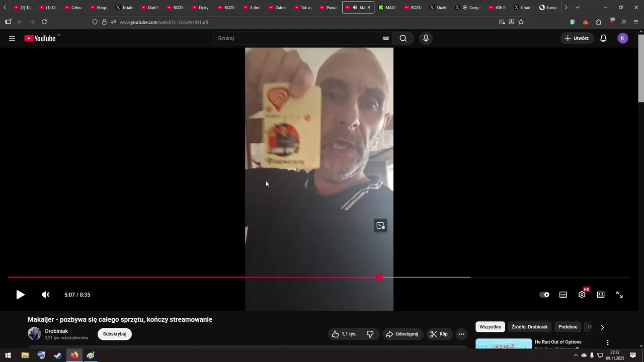
Task: Click the magnifier search button
Action: pos(403,38)
